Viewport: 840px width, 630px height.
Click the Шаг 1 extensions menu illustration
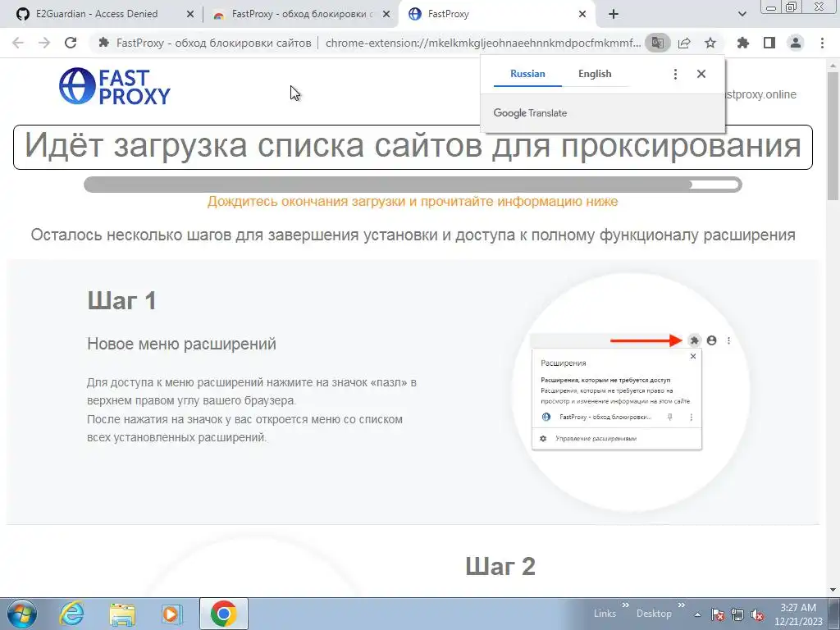[631, 391]
